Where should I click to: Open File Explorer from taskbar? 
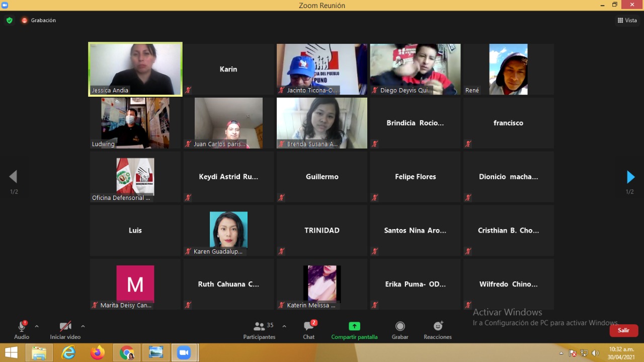(39, 352)
